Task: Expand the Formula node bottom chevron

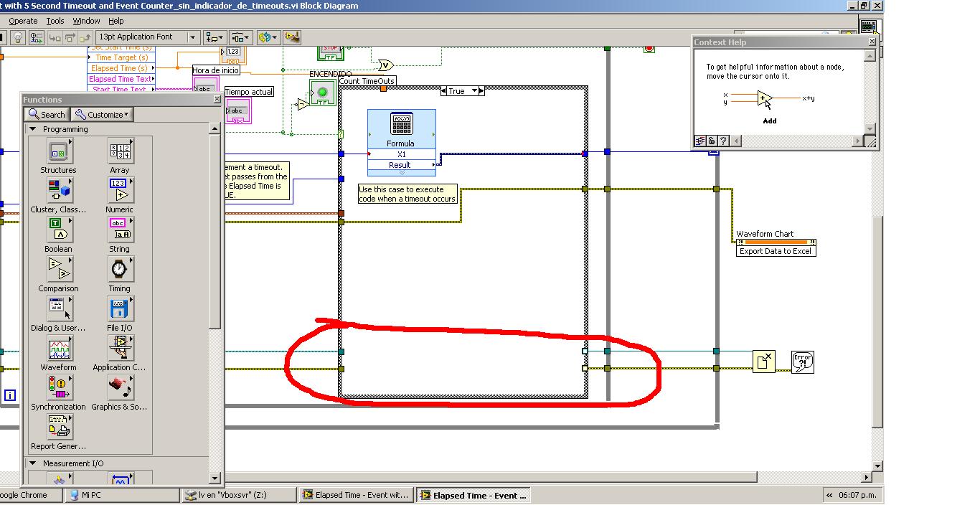Action: click(x=402, y=173)
